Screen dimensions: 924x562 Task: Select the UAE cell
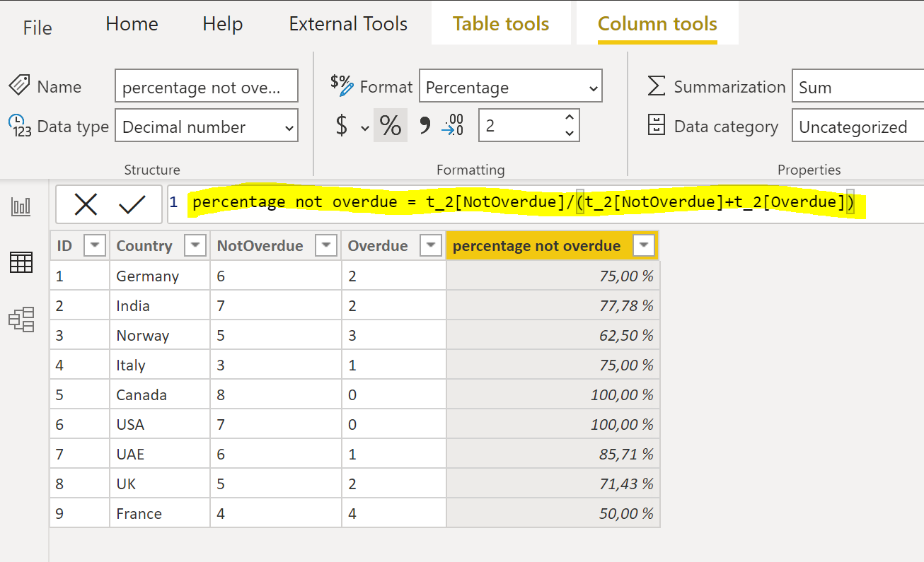tap(160, 454)
